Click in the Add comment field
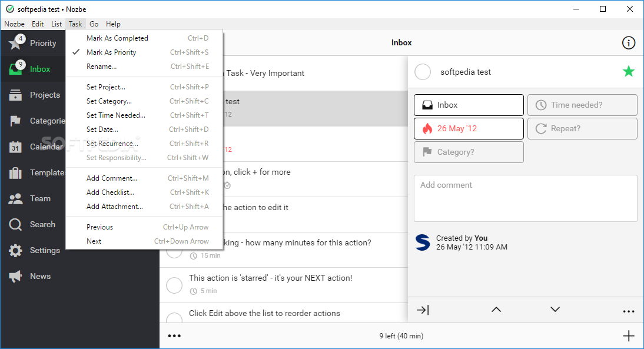Image resolution: width=644 pixels, height=349 pixels. pos(525,198)
